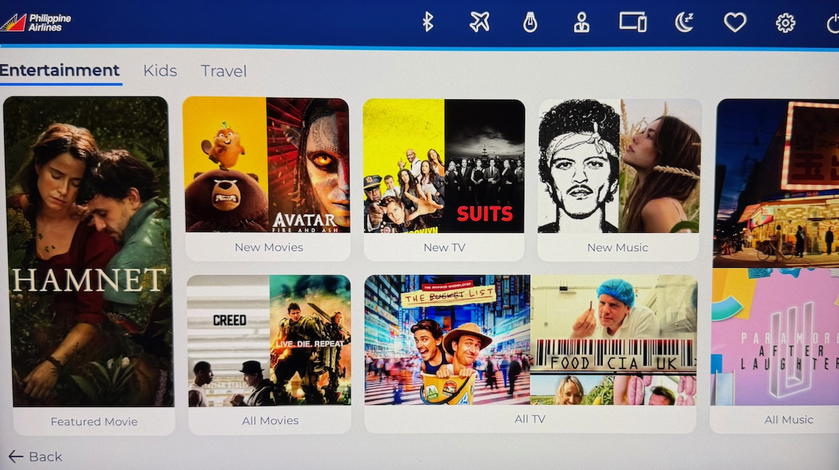The height and width of the screenshot is (470, 839).
Task: Tap the power icon at the edge
Action: pos(833,23)
